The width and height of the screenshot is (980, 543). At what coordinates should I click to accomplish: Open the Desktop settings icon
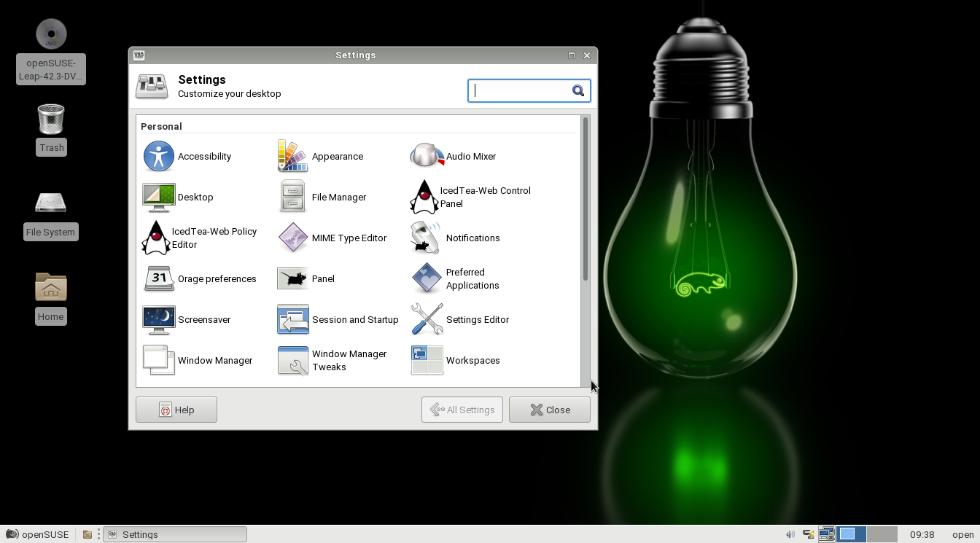point(158,198)
